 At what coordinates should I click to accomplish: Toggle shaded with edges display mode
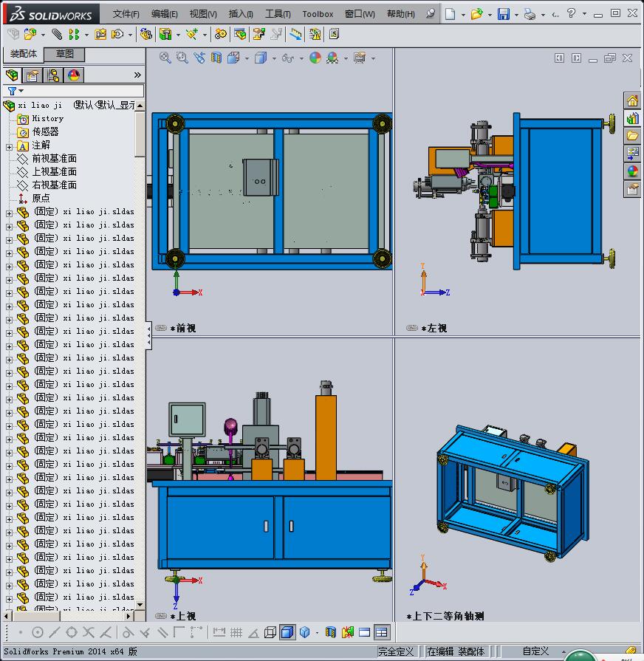point(287,632)
